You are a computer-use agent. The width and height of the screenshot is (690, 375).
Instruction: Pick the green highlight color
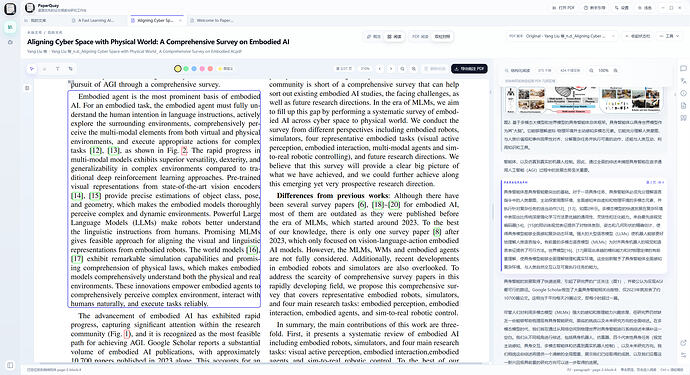point(186,69)
